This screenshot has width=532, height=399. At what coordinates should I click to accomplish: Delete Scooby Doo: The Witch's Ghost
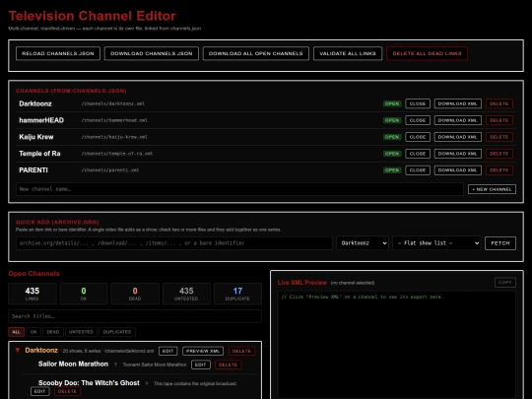coord(67,391)
